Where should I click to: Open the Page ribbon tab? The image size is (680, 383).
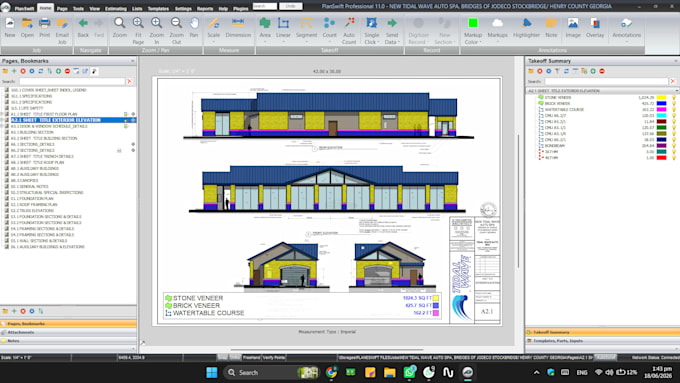(x=62, y=8)
